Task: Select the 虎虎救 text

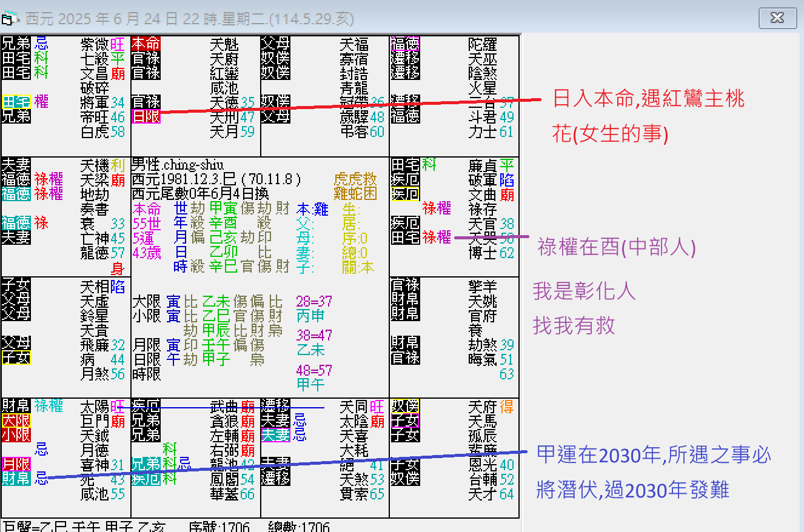Action: [355, 179]
